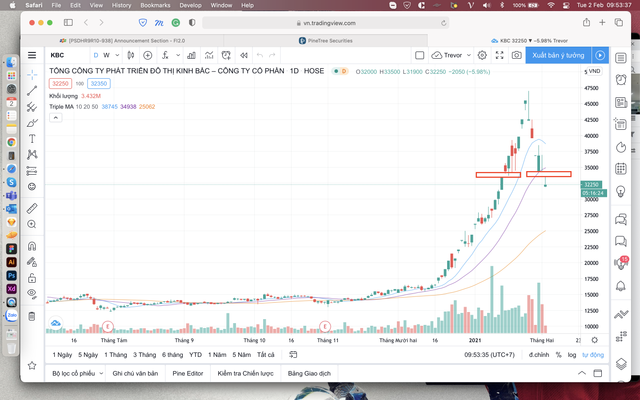Open ideas lightbulb panel
This screenshot has height=400, width=640.
click(621, 191)
